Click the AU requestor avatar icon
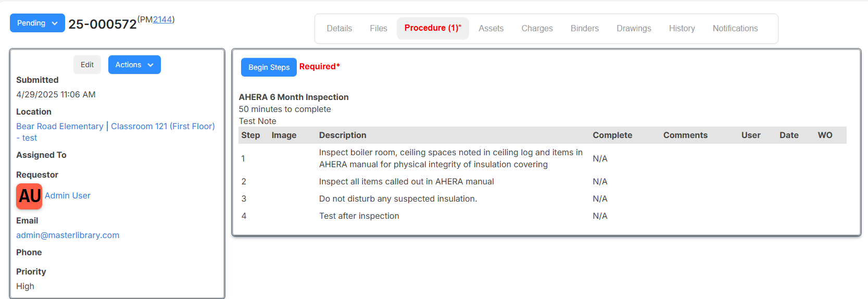The image size is (868, 299). pos(29,196)
